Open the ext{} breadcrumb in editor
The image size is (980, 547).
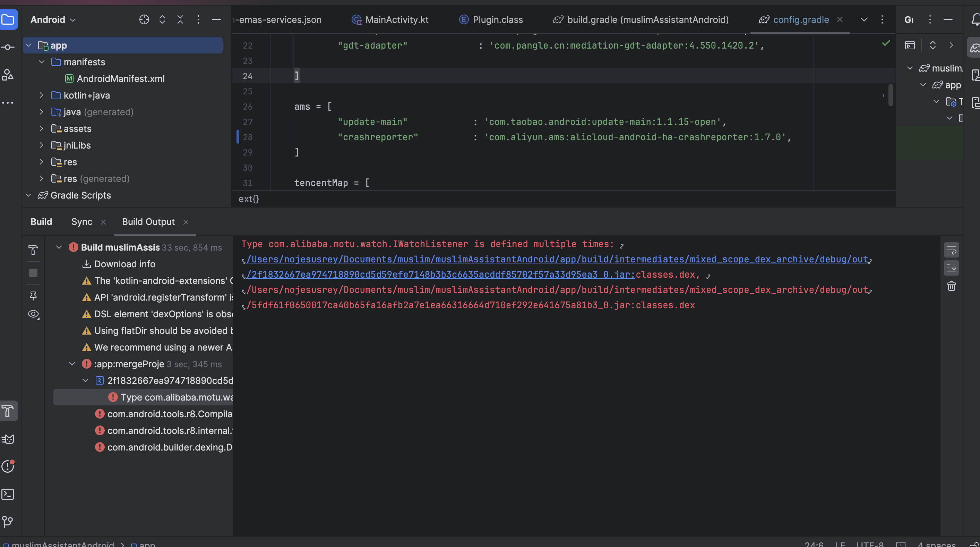coord(249,199)
